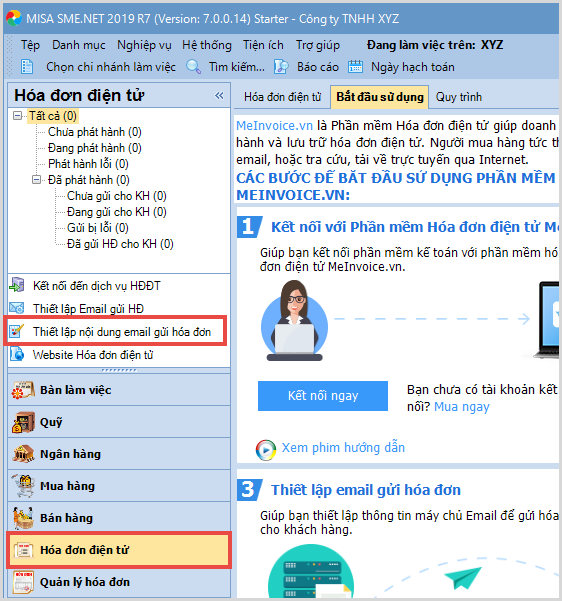Switch to the Quy trình tab

[x=458, y=97]
